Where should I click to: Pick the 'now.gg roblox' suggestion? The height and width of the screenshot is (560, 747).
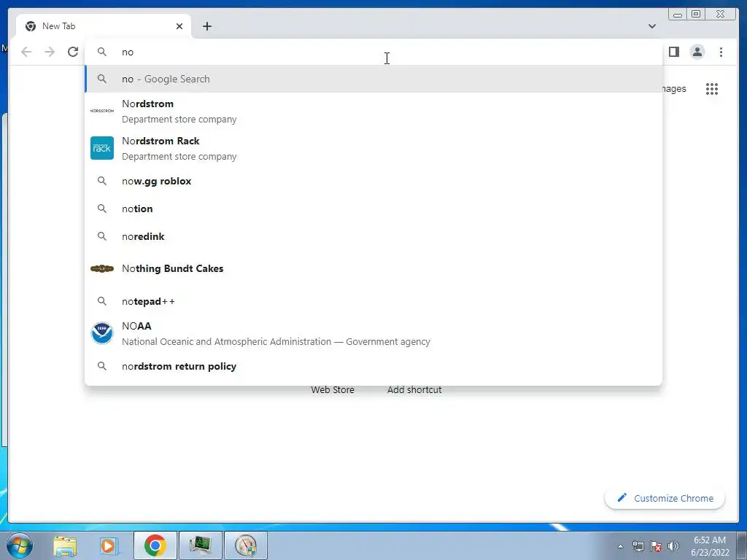[373, 181]
